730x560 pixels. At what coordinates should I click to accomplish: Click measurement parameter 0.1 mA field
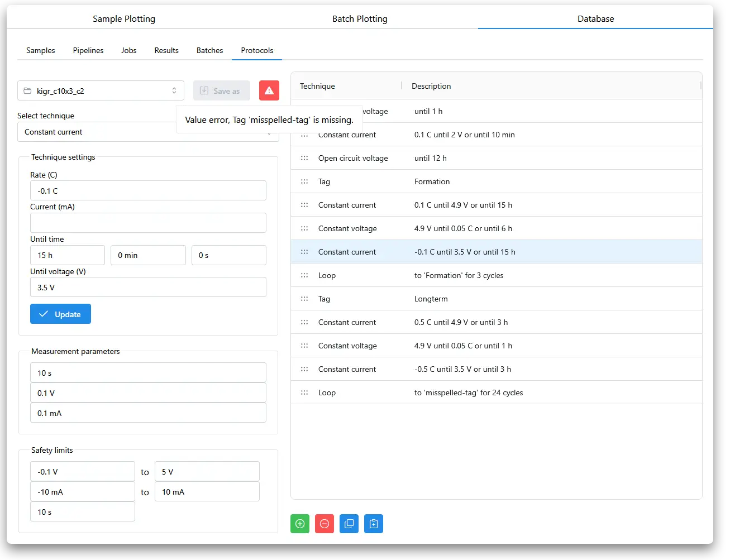(148, 413)
